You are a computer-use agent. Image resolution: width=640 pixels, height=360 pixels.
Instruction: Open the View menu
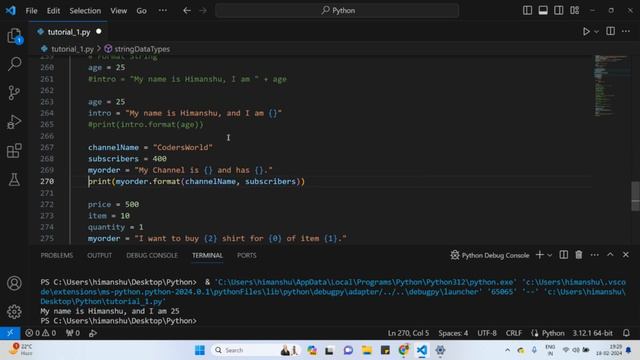(x=118, y=11)
